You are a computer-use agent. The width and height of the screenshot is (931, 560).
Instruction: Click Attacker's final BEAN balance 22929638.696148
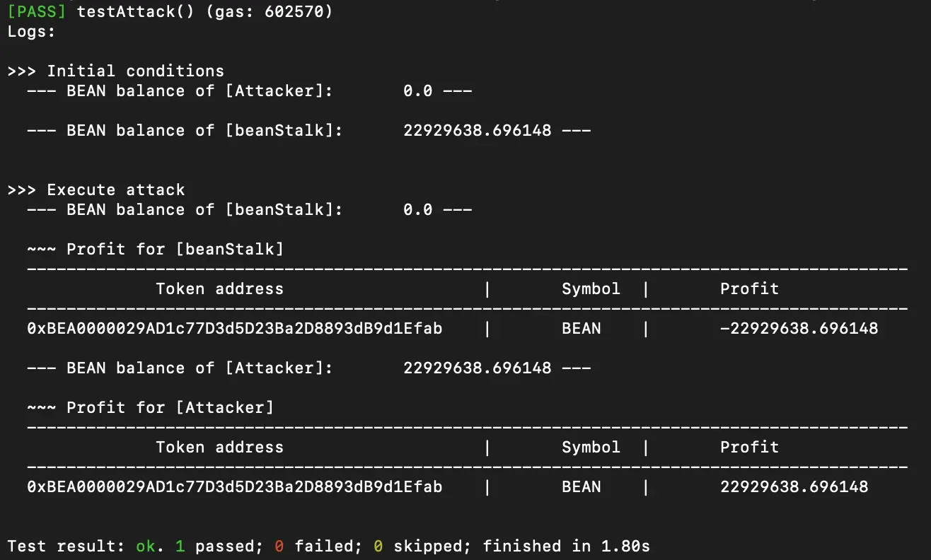coord(477,368)
